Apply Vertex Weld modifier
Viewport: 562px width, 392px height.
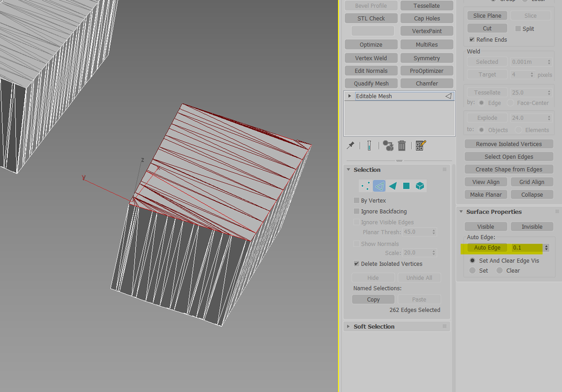coord(371,58)
